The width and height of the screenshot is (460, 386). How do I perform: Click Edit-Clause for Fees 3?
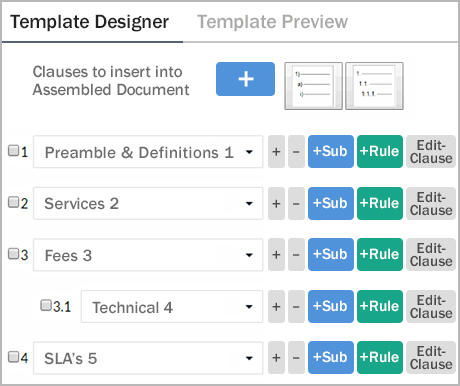coord(431,254)
